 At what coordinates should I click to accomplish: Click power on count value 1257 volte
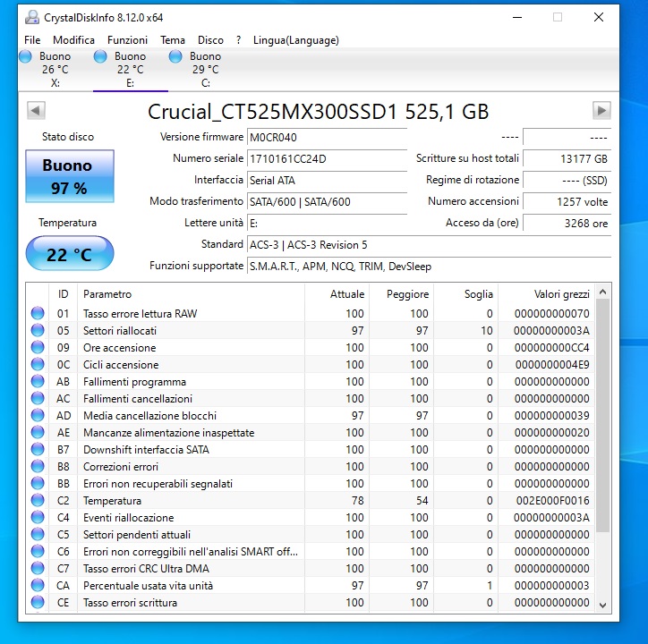[x=567, y=201]
